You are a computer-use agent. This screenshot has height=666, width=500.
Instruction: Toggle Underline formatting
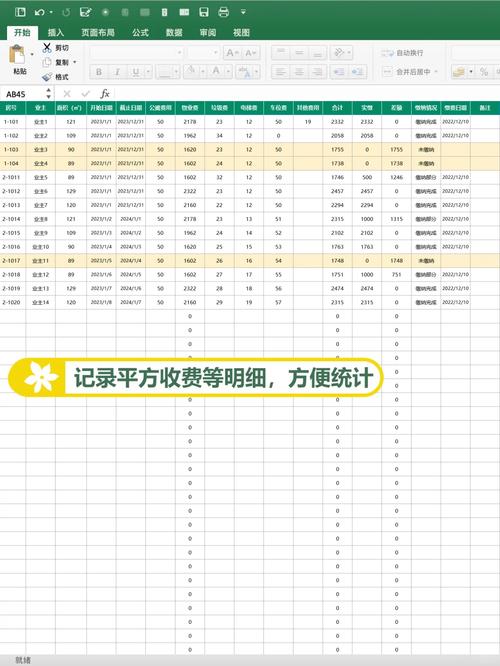[x=136, y=72]
